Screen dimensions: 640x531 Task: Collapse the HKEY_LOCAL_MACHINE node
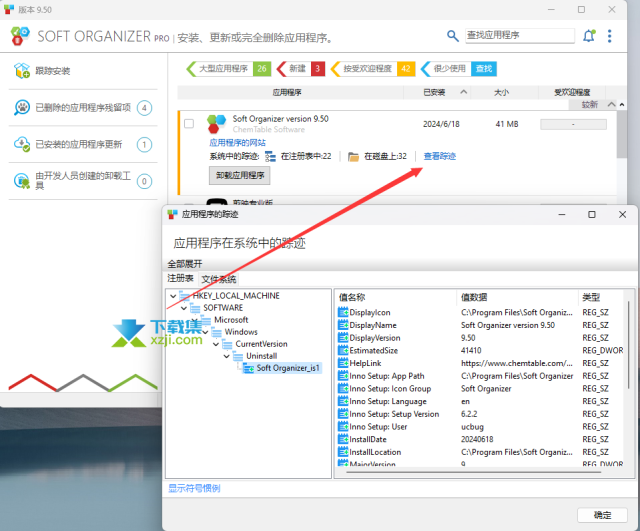point(173,296)
